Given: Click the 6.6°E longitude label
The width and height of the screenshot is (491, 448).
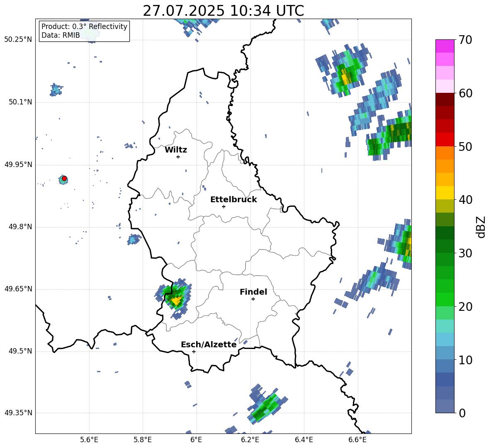Looking at the screenshot, I should pyautogui.click(x=357, y=440).
